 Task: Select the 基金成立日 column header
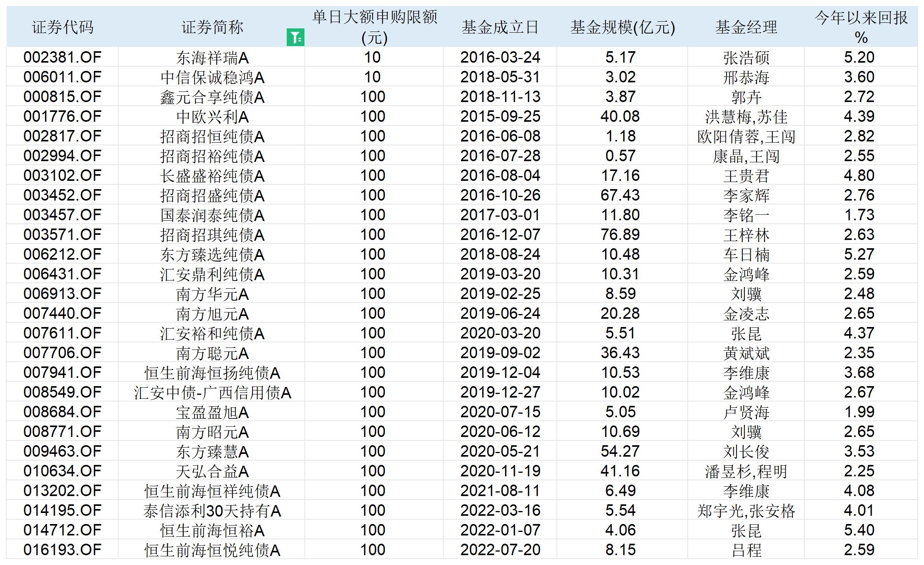tap(500, 27)
